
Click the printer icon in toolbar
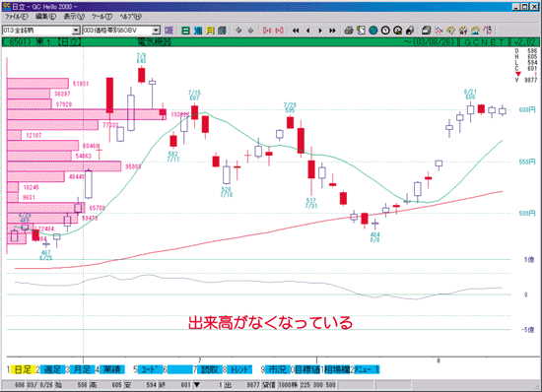[349, 31]
